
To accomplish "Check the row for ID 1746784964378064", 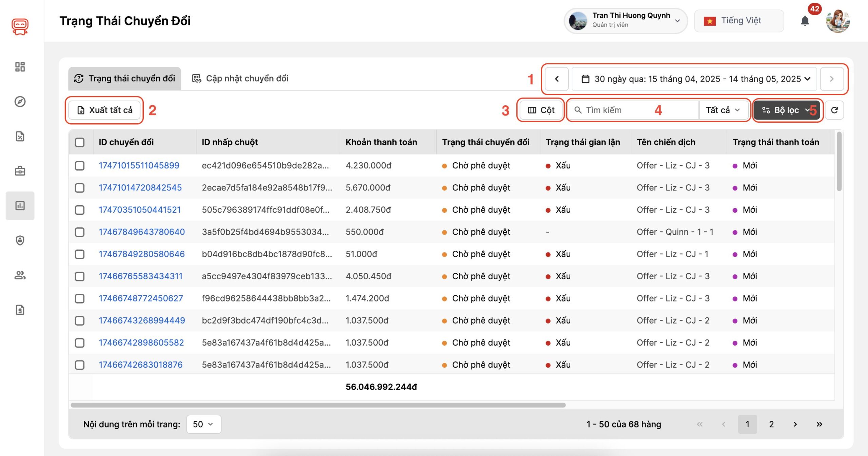I will tap(80, 232).
